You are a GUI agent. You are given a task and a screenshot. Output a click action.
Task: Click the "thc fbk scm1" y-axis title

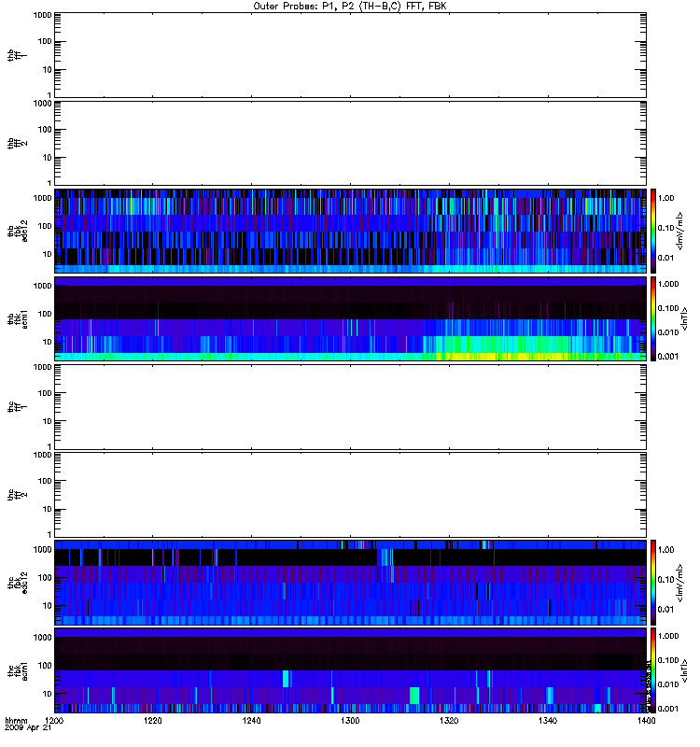[18, 670]
